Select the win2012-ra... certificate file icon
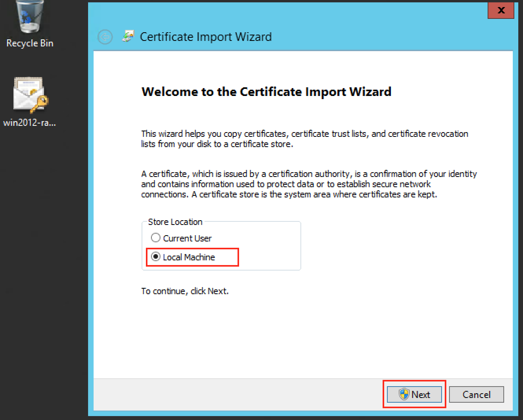Viewport: 523px width, 420px height. click(x=29, y=102)
